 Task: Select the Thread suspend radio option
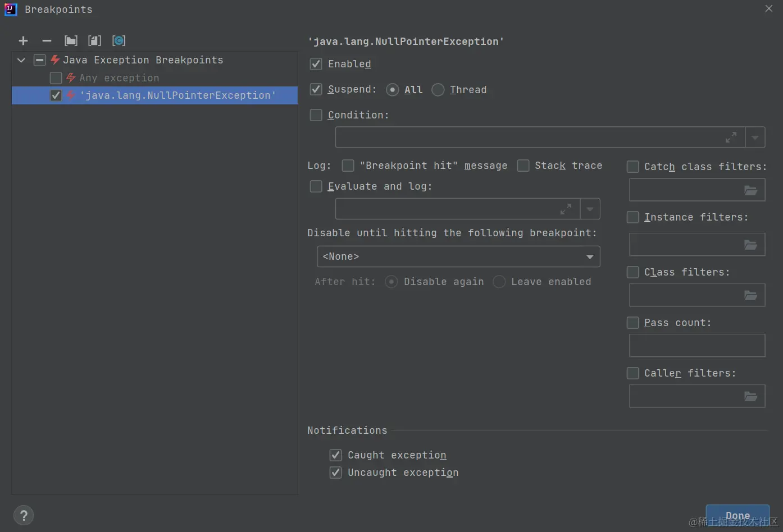point(438,90)
